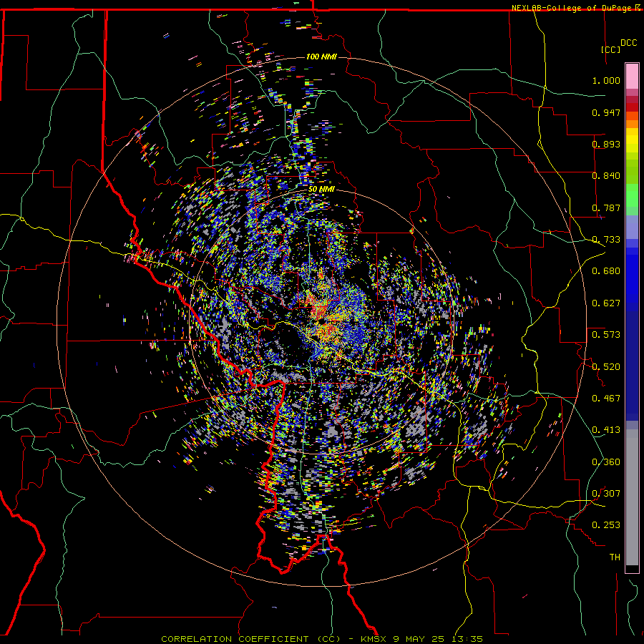Image resolution: width=644 pixels, height=644 pixels.
Task: Select the 0.947 scale value
Action: (606, 112)
